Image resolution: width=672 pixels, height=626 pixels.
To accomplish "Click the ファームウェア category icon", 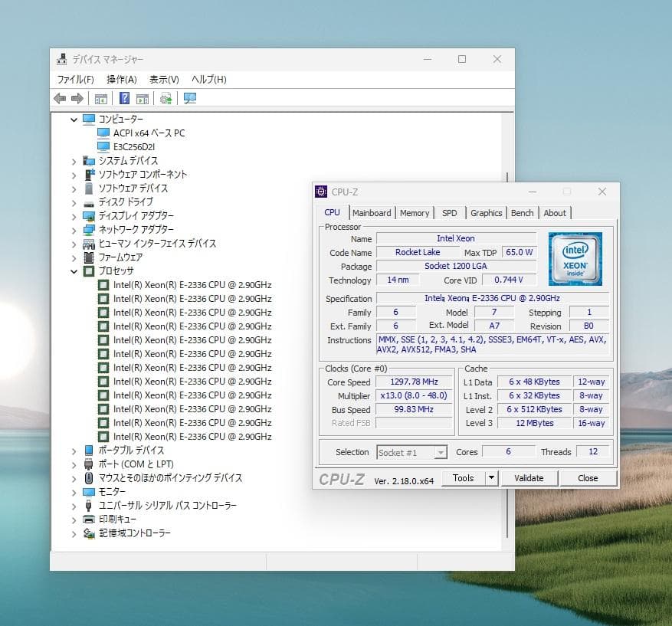I will (89, 257).
